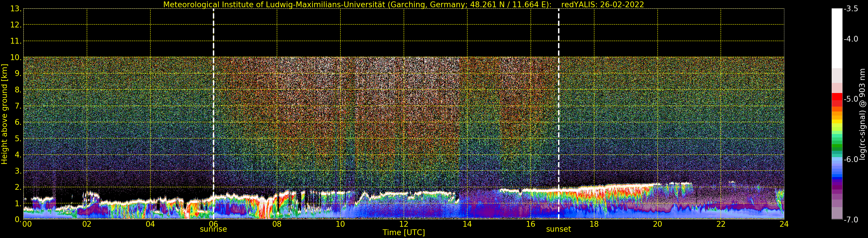The width and height of the screenshot is (868, 238).
Task: Click the height tick label '0.'
Action: click(x=18, y=220)
